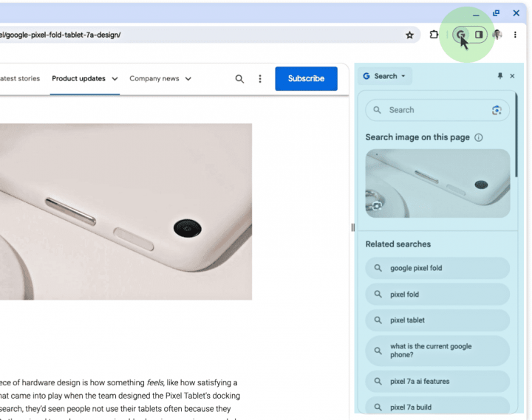Screen dimensions: 532x420
Task: Open the profile avatar menu
Action: (x=497, y=35)
